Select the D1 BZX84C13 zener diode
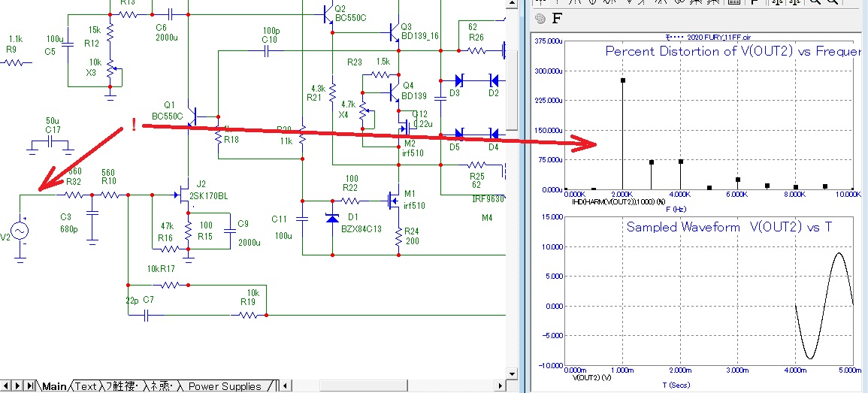Viewport: 868px width, 393px height. pyautogui.click(x=332, y=218)
